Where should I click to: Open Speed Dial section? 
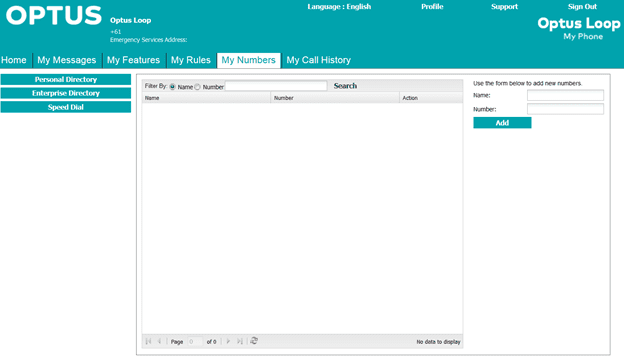(x=66, y=107)
